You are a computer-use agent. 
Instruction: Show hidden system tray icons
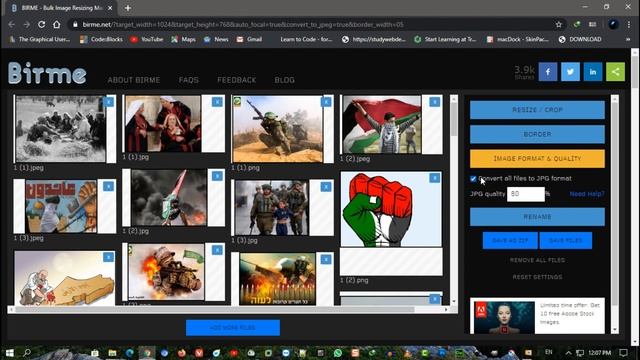(568, 353)
